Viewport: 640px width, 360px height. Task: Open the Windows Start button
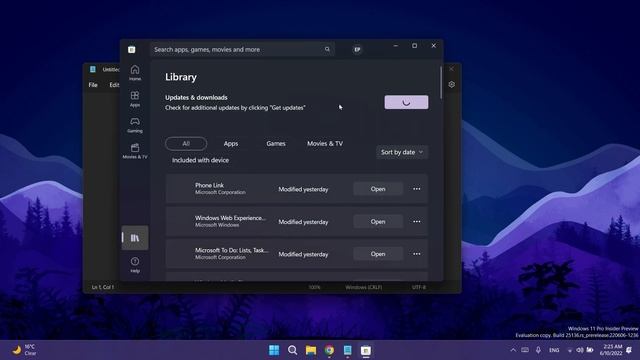click(x=274, y=350)
